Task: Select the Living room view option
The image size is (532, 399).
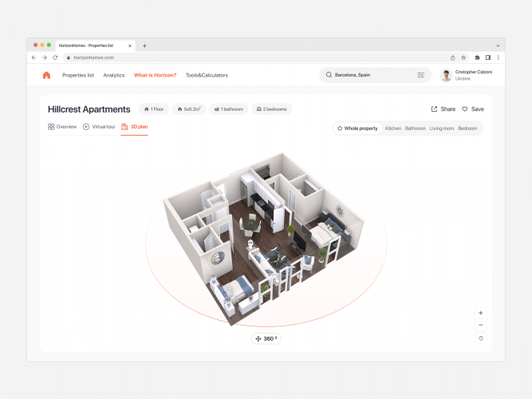Action: (x=442, y=128)
